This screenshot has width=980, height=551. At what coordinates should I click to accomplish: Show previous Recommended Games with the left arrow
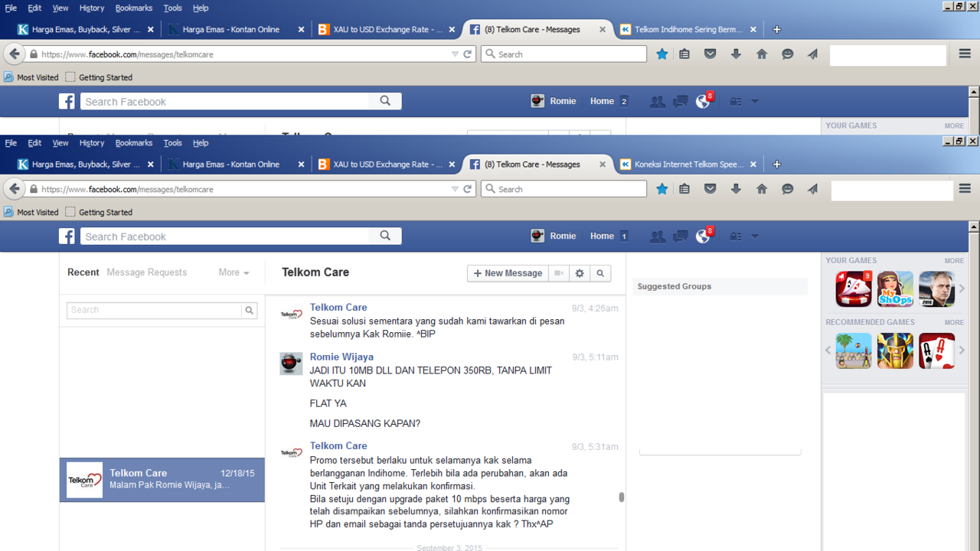(x=828, y=350)
